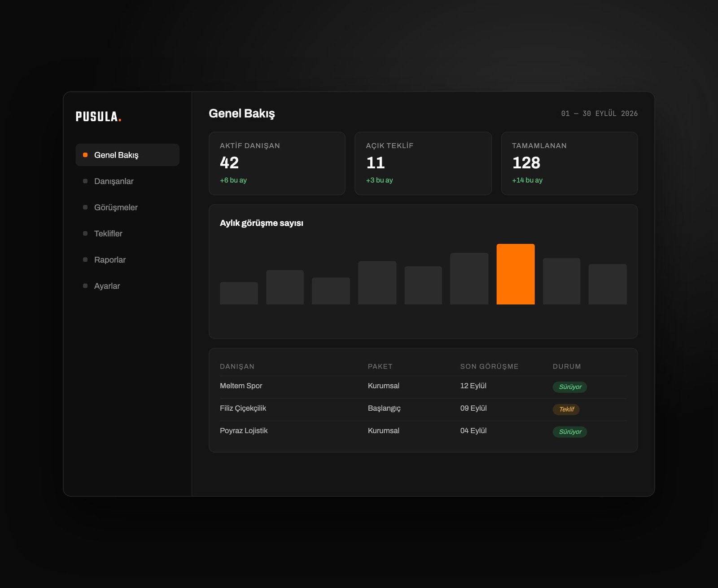Open the Açık Teklif stat card
The height and width of the screenshot is (588, 718).
point(423,163)
